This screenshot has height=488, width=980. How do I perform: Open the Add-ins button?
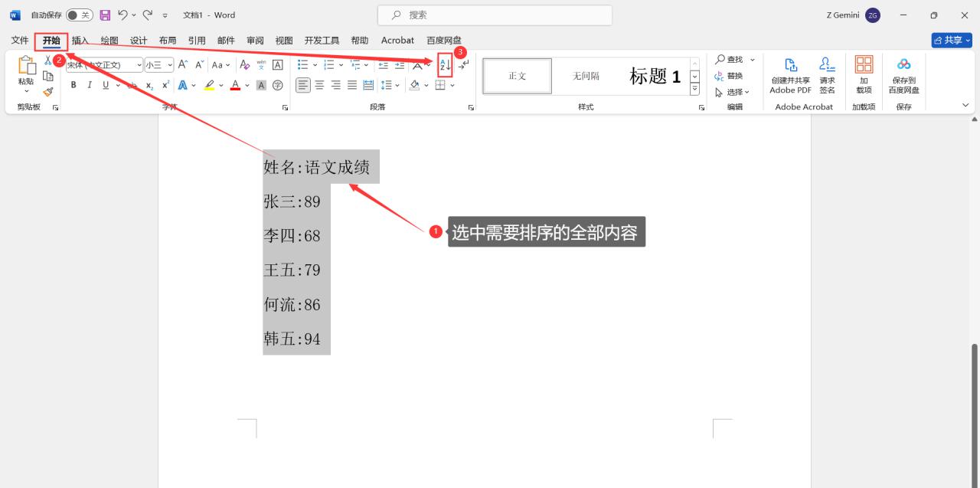click(864, 75)
